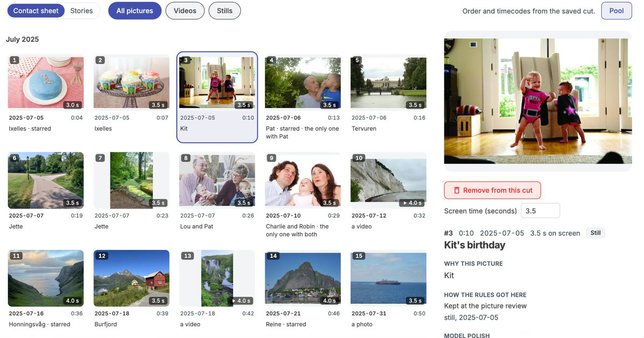Select thumbnail 12, the Burfjord red house
This screenshot has height=338, width=644.
[x=131, y=278]
